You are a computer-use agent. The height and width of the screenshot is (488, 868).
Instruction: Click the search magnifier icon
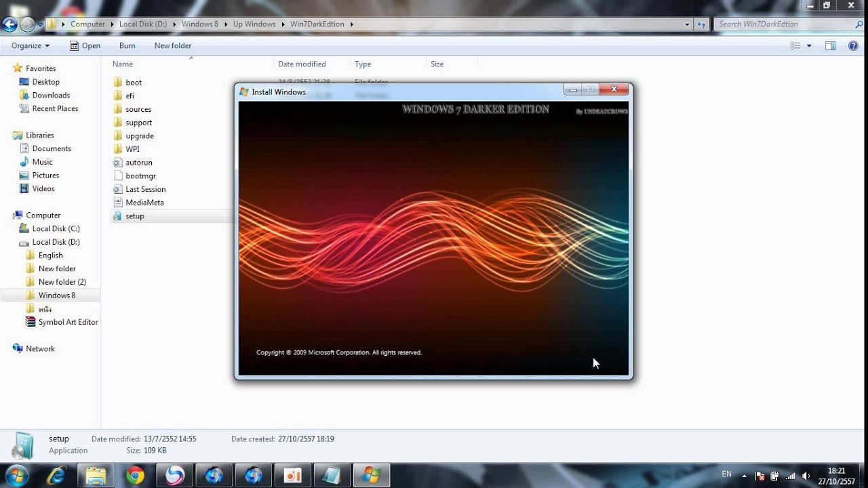859,24
